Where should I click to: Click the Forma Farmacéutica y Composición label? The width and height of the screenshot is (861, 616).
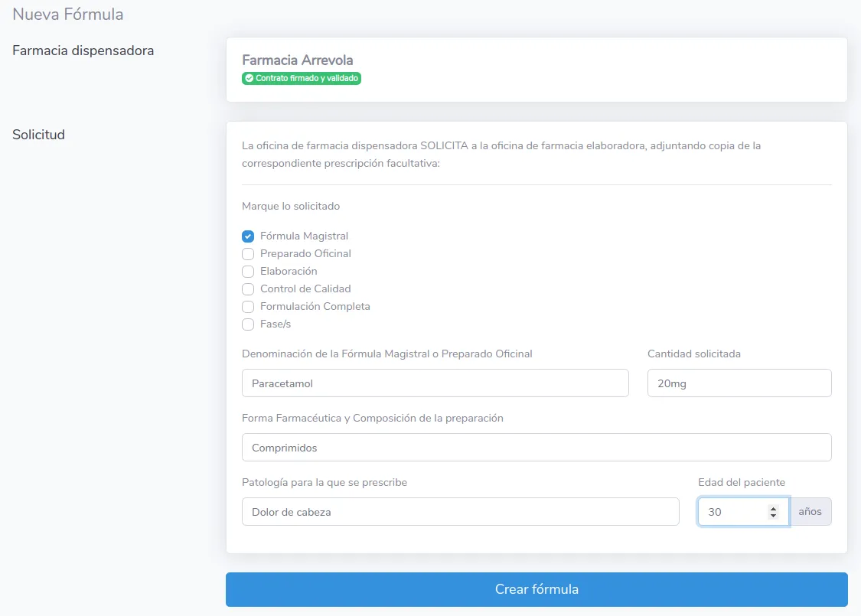point(373,419)
